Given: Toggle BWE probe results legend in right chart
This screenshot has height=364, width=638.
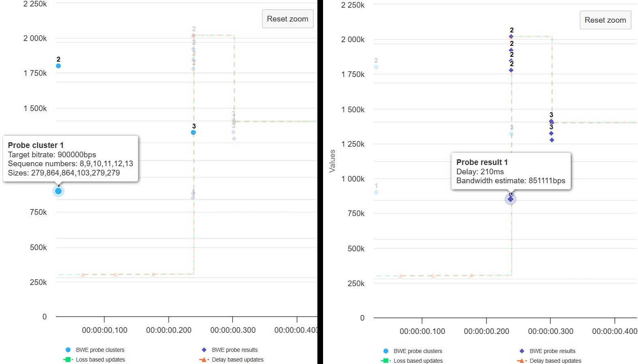Looking at the screenshot, I should point(552,351).
